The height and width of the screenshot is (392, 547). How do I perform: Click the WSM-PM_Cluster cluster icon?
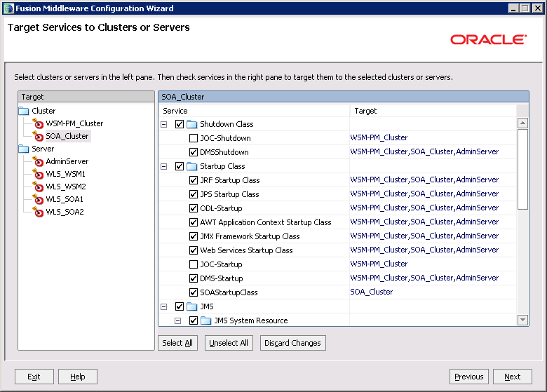pyautogui.click(x=38, y=124)
